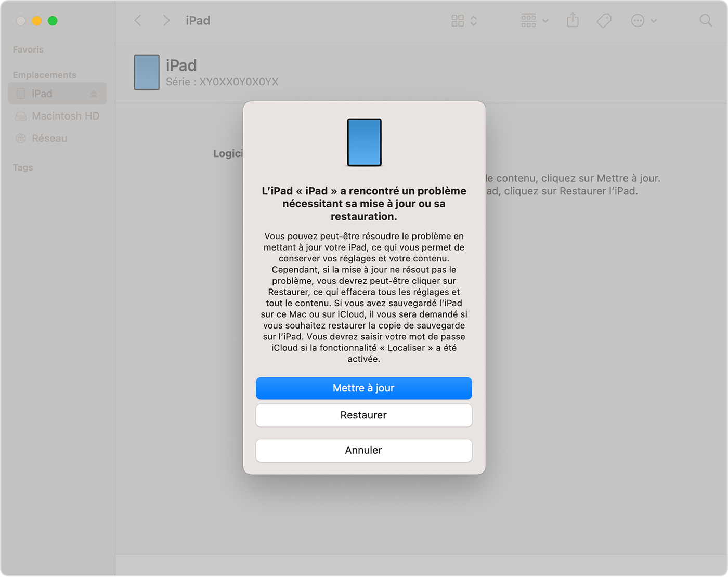Open the Spotlight search in the toolbar
This screenshot has width=728, height=577.
pos(706,20)
